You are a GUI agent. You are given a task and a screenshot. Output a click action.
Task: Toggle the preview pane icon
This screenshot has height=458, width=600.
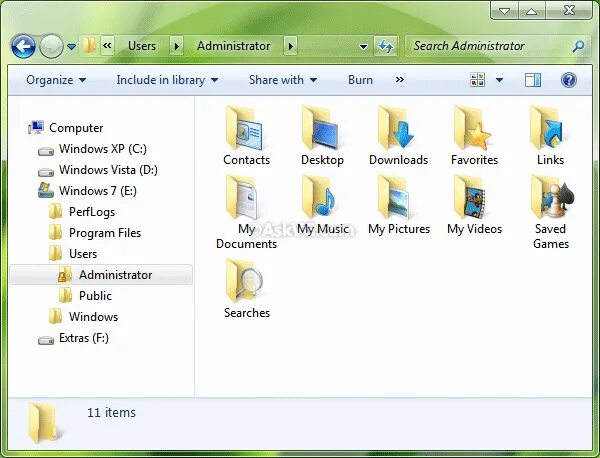(533, 80)
